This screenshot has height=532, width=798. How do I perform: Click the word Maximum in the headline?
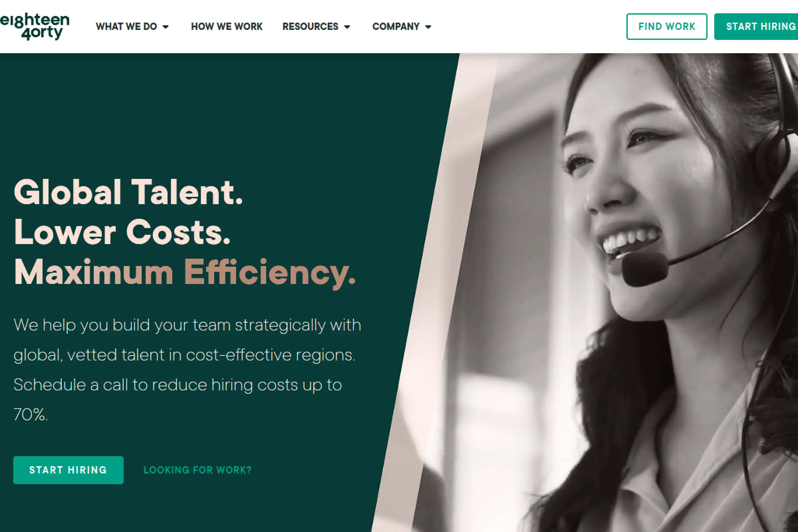pos(94,272)
